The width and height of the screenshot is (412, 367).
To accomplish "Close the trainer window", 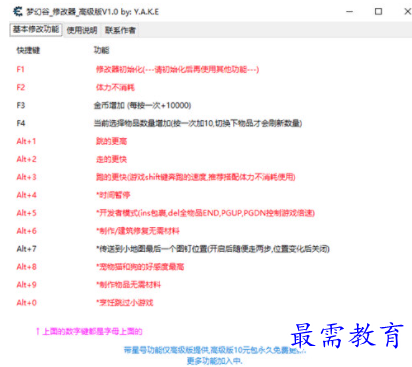I will (x=407, y=12).
